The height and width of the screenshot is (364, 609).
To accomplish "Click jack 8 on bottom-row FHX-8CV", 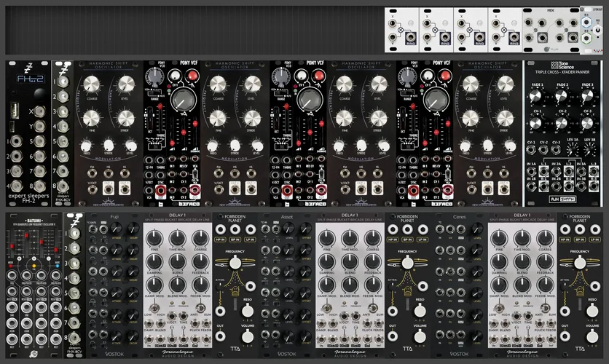I will coord(74,337).
